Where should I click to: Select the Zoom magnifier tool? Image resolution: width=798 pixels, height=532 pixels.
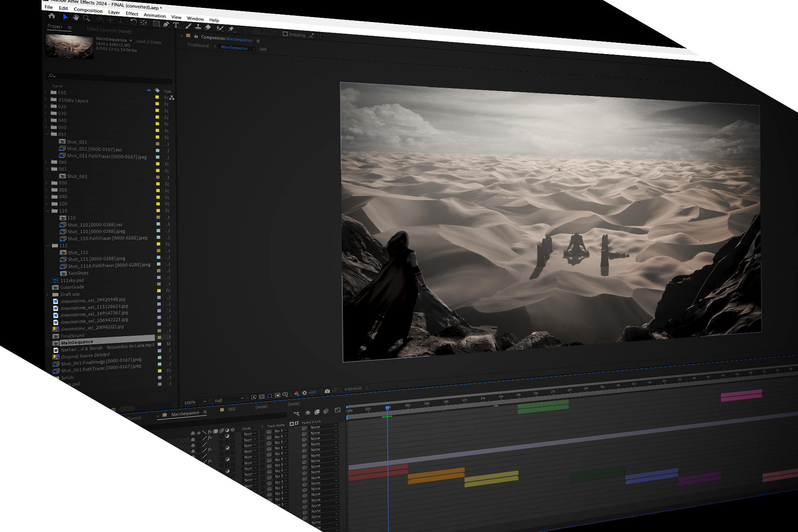(86, 18)
